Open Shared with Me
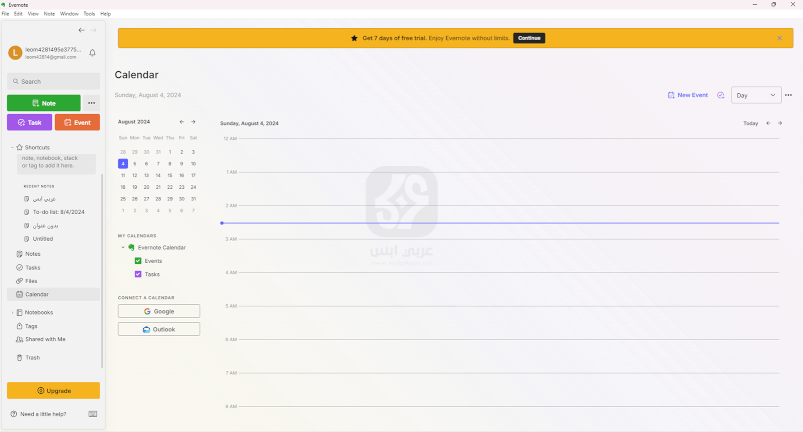The height and width of the screenshot is (432, 803). point(54,339)
